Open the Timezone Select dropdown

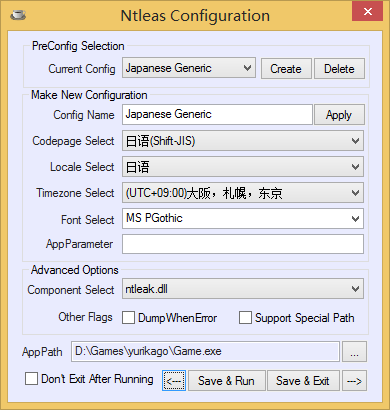[243, 193]
